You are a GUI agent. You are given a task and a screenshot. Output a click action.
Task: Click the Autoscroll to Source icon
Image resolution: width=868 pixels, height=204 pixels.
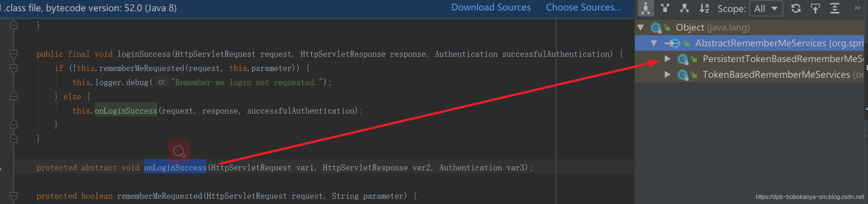click(815, 8)
